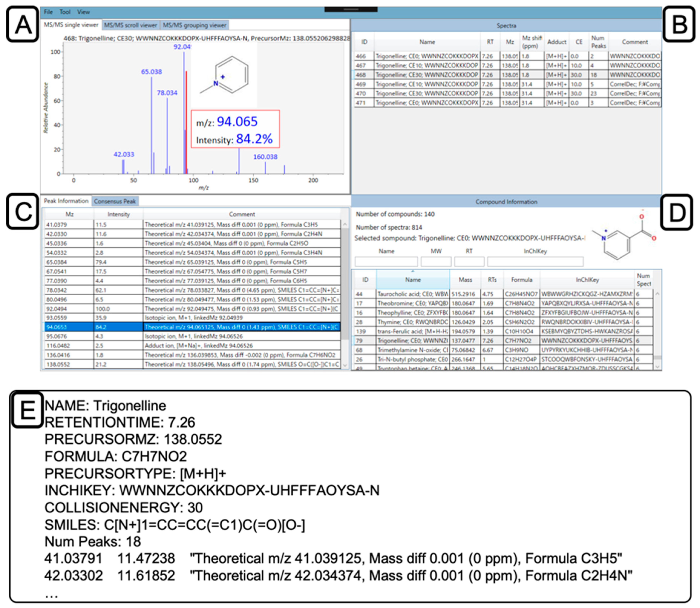Sort spectra by Mz shift (ppm) column
Screen dimensions: 700x608
[x=532, y=42]
